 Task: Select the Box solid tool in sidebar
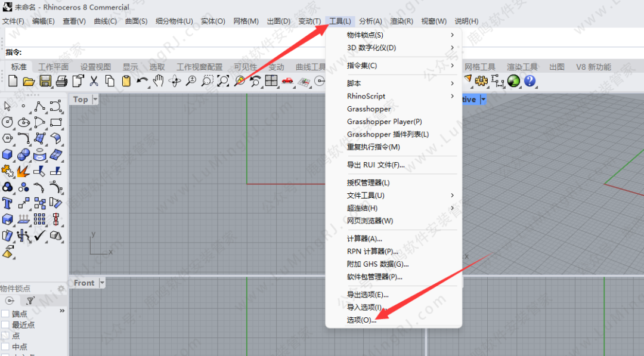tap(8, 155)
